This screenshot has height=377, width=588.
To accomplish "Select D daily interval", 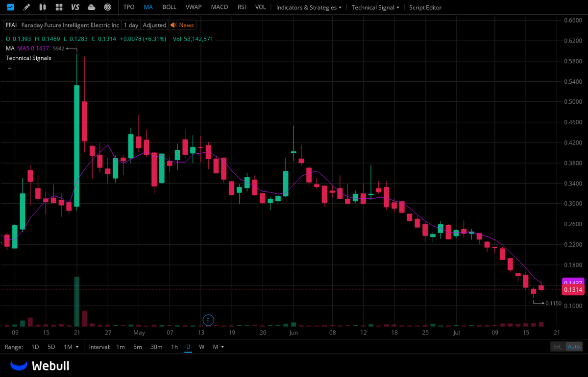I will (x=188, y=347).
